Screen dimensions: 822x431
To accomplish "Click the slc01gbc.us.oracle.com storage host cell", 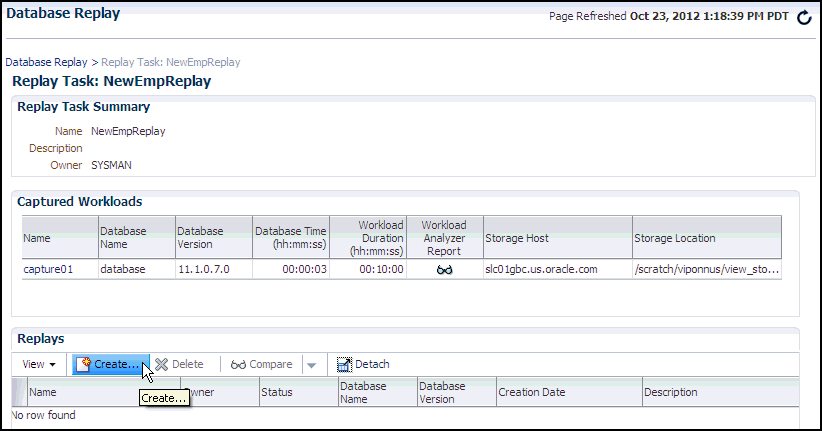I will coord(541,269).
